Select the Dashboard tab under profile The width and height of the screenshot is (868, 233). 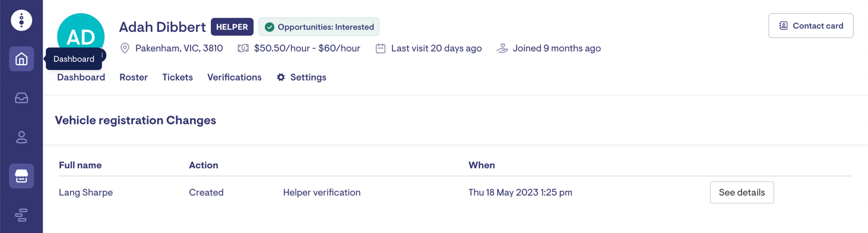pos(81,77)
